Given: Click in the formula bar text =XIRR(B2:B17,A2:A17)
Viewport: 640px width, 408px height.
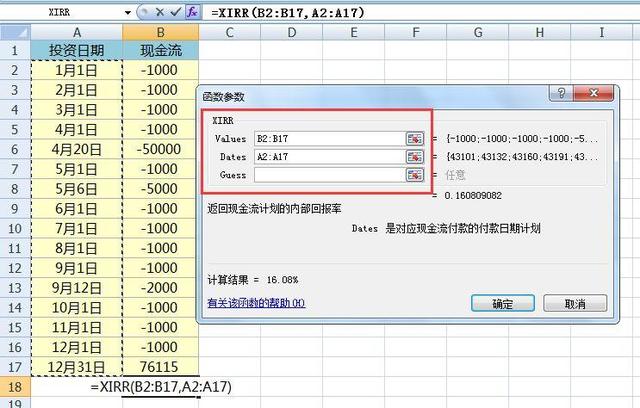Looking at the screenshot, I should [287, 13].
